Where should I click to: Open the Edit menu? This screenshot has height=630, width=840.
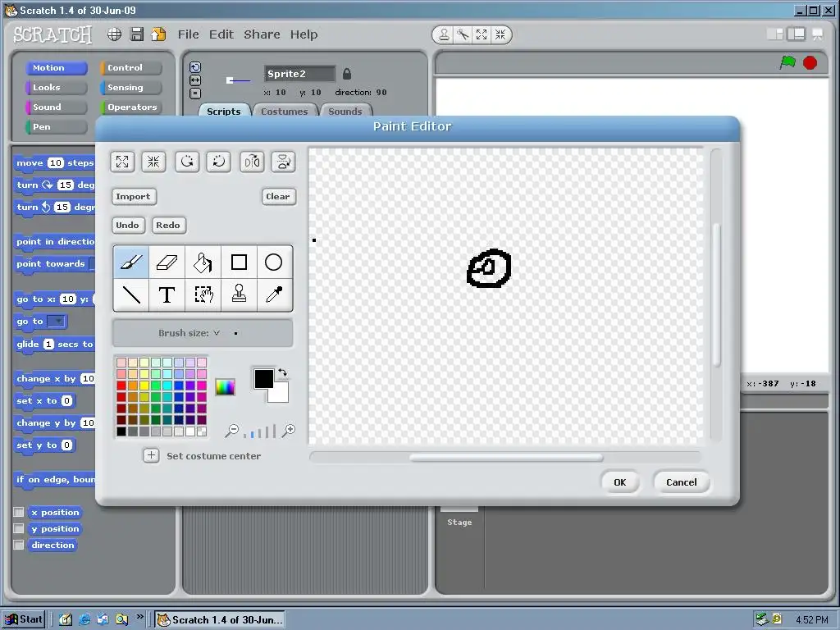(x=221, y=34)
